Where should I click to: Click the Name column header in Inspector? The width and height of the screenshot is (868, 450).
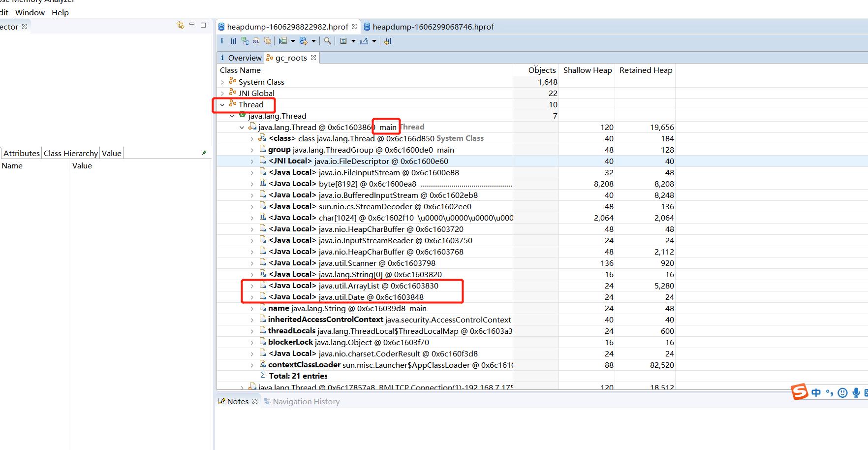pyautogui.click(x=34, y=165)
